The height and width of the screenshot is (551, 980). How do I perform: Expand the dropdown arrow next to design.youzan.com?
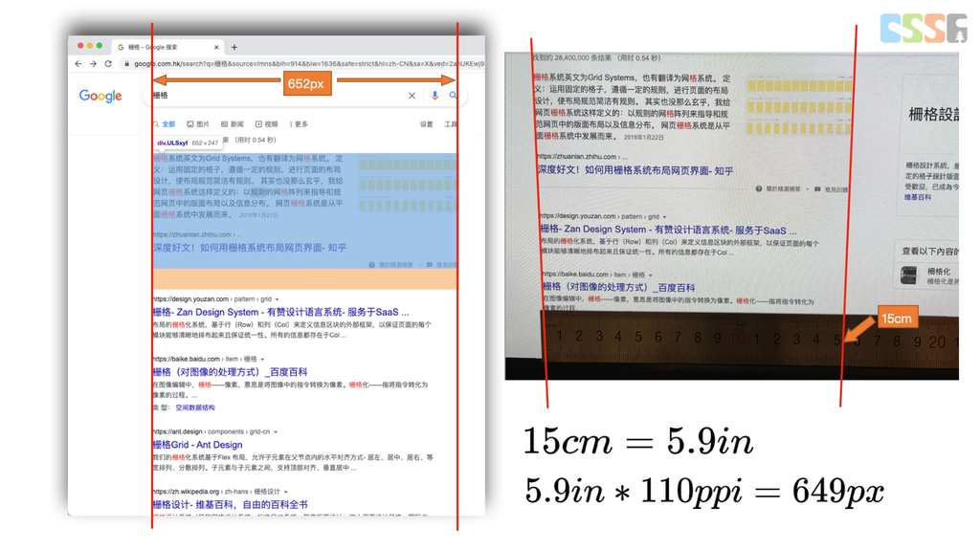coord(277,299)
